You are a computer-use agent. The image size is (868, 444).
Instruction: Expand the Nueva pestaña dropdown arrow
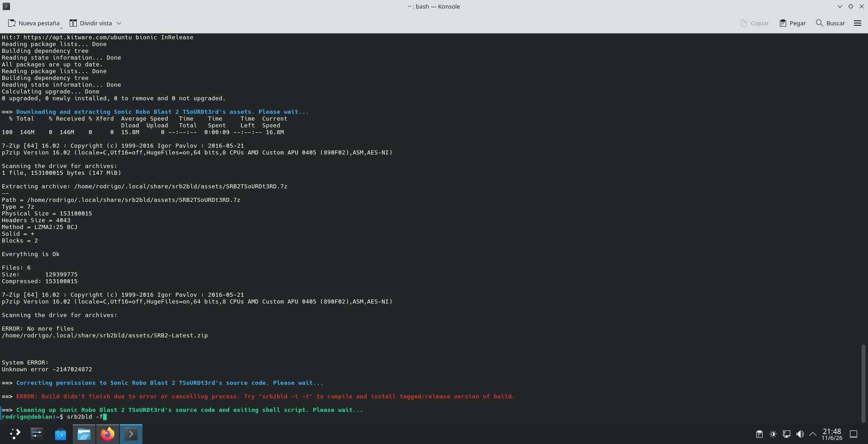click(x=61, y=28)
